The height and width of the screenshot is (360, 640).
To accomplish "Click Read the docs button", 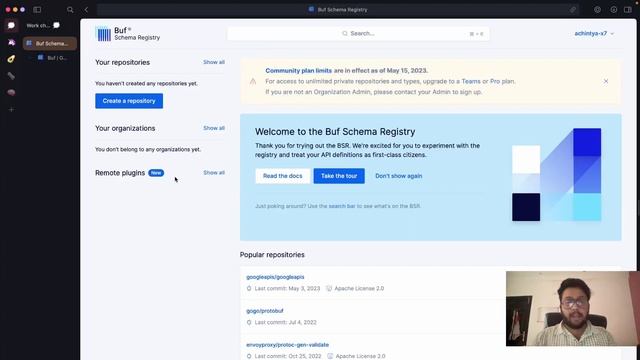I will (282, 176).
